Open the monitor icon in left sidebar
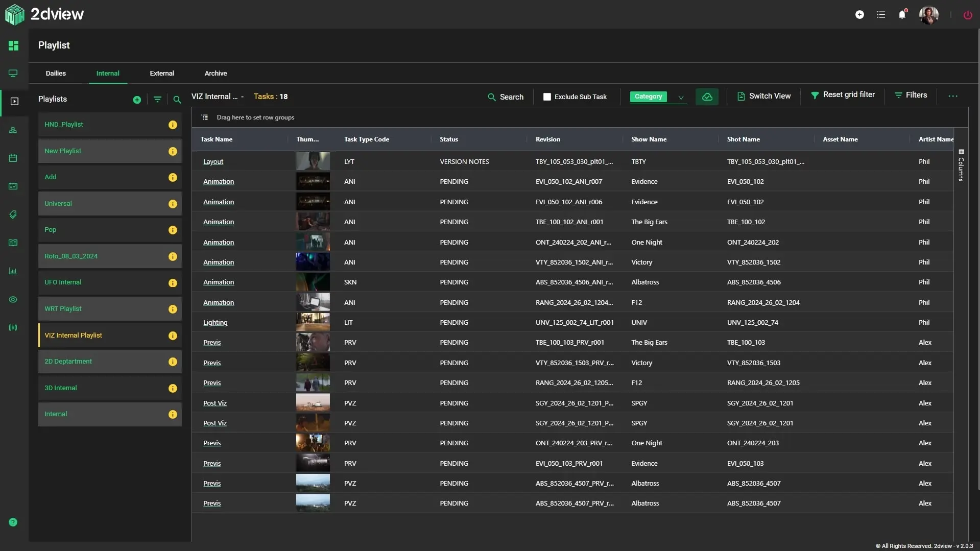The image size is (980, 551). point(13,74)
